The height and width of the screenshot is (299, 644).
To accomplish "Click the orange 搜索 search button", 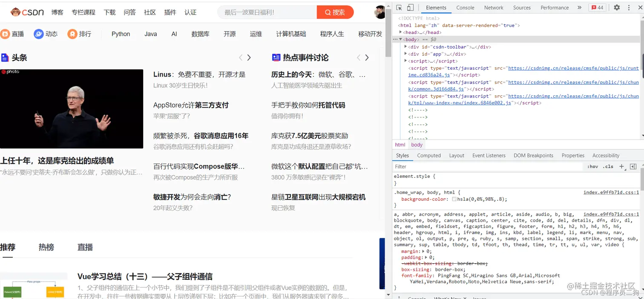I will pyautogui.click(x=335, y=12).
